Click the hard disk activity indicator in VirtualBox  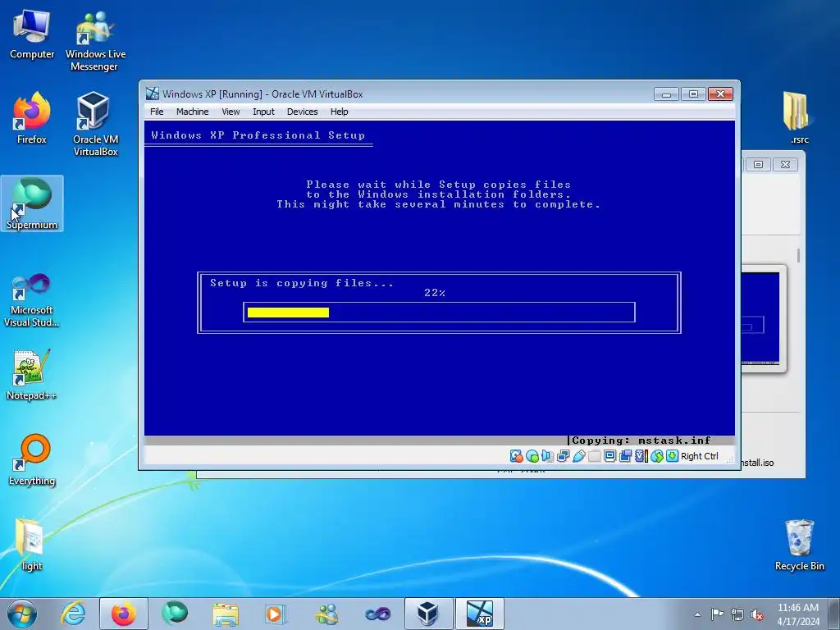click(x=517, y=456)
